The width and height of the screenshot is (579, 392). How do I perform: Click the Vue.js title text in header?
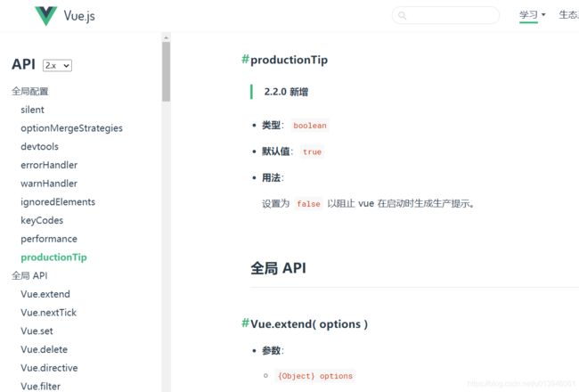pyautogui.click(x=79, y=16)
